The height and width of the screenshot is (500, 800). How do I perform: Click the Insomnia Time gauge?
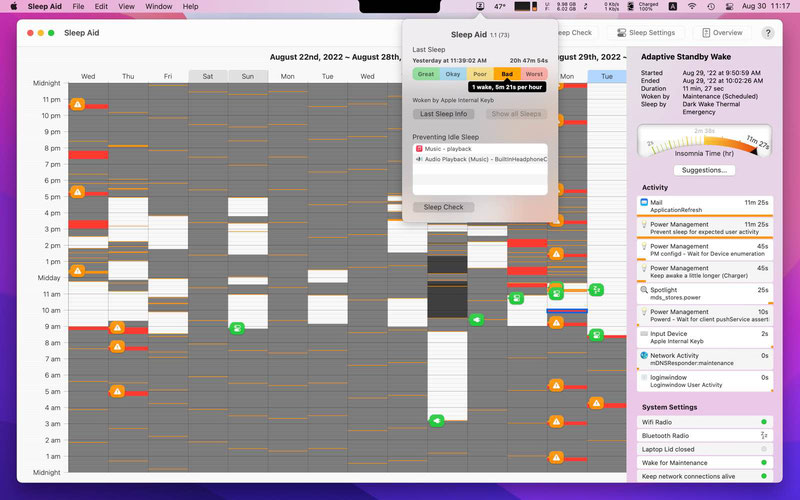[x=704, y=142]
